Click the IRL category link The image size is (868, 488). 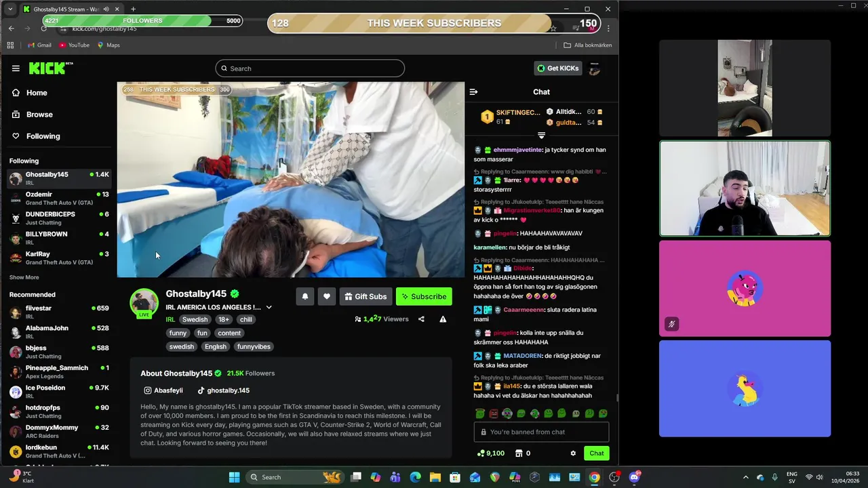point(170,319)
